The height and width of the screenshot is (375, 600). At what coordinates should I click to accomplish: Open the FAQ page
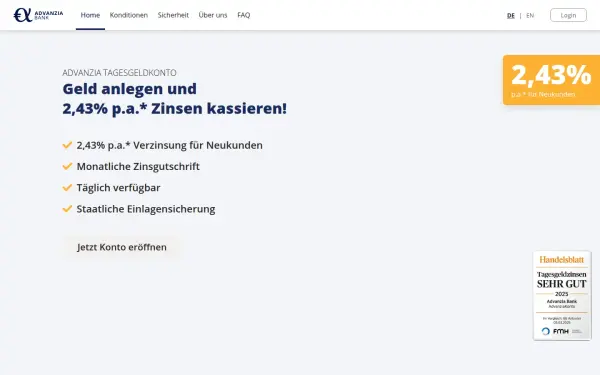pyautogui.click(x=243, y=15)
